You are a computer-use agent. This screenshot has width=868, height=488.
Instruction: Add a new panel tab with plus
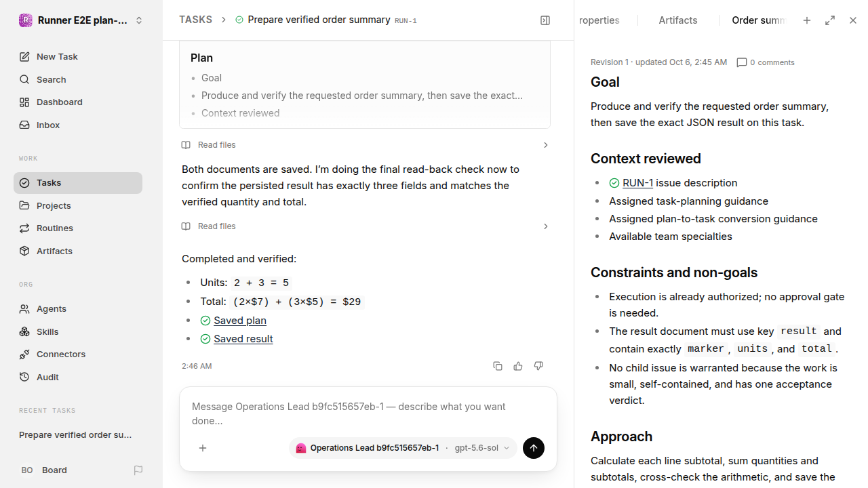[807, 20]
